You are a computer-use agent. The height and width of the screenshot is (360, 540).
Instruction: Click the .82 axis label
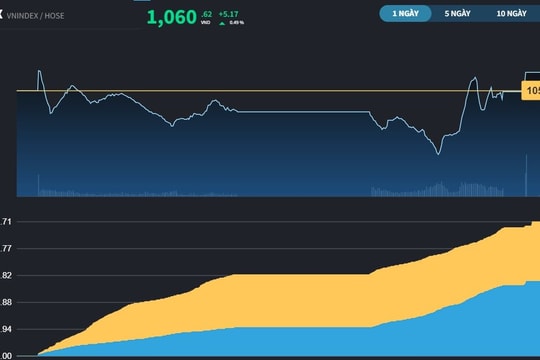[6, 276]
